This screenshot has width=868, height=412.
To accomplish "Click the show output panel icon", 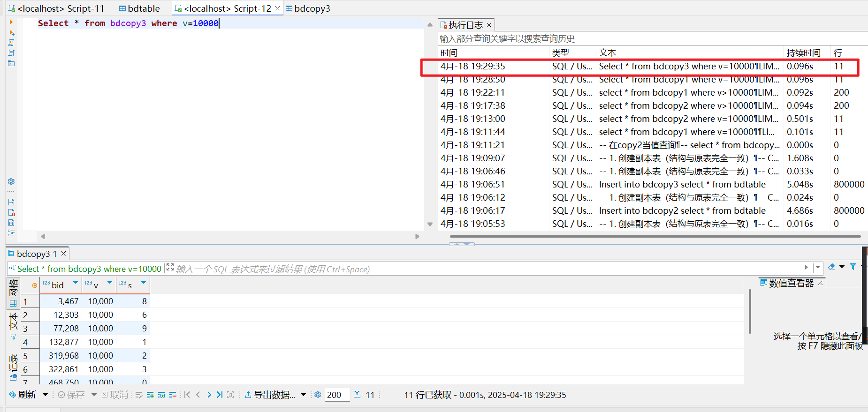I will coord(11,202).
